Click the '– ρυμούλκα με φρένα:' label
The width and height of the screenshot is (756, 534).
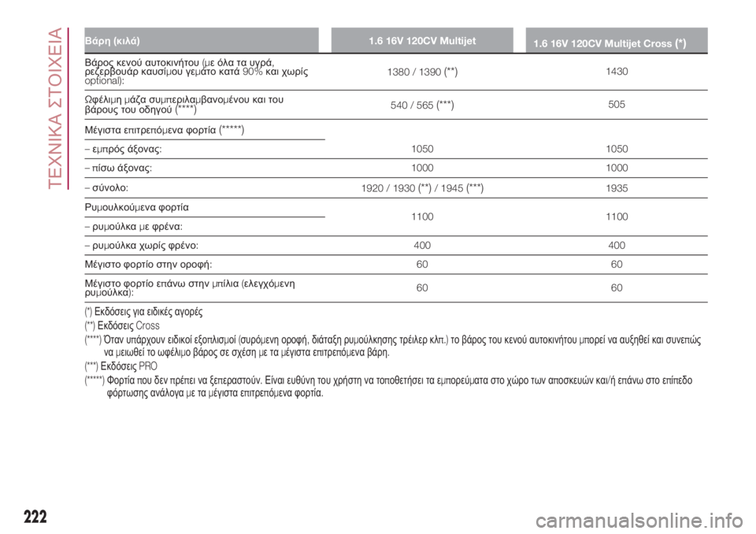point(133,226)
